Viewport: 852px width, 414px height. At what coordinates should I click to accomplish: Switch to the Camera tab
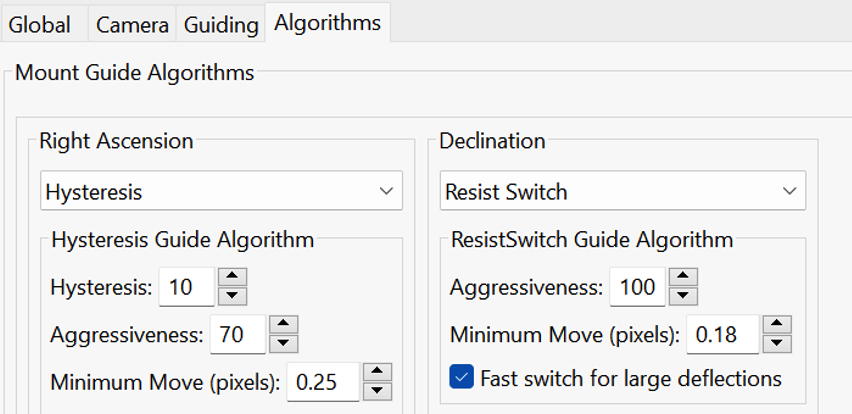[x=132, y=25]
